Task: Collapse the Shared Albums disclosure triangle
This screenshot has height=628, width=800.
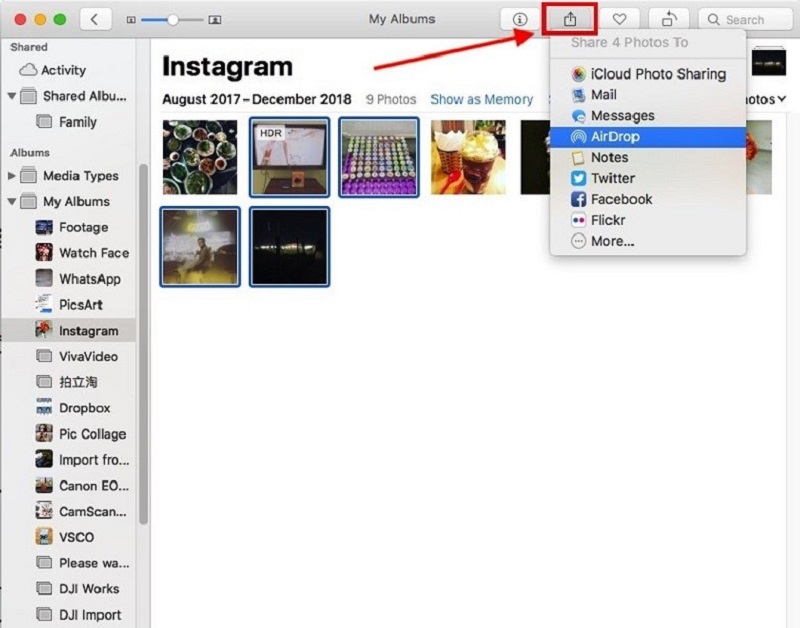Action: pos(12,96)
